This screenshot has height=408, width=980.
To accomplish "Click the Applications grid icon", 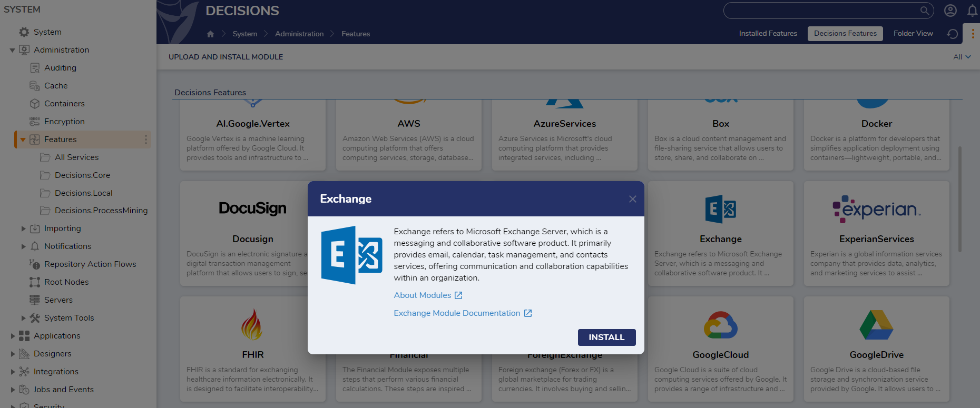I will 24,336.
